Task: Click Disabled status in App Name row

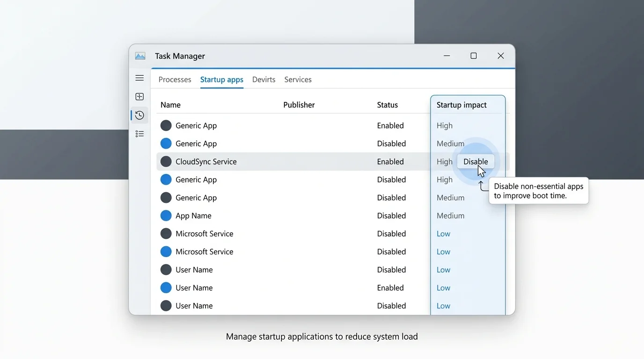Action: click(391, 216)
